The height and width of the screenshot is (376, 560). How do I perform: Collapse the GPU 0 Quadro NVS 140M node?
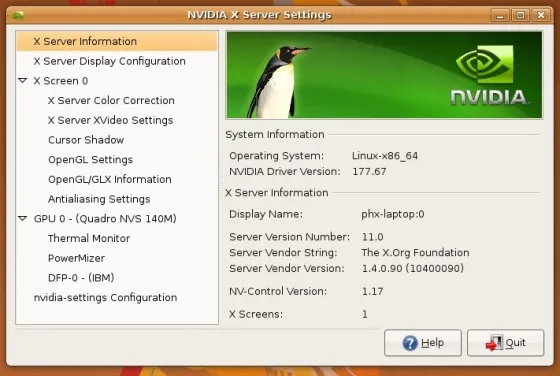tap(22, 218)
